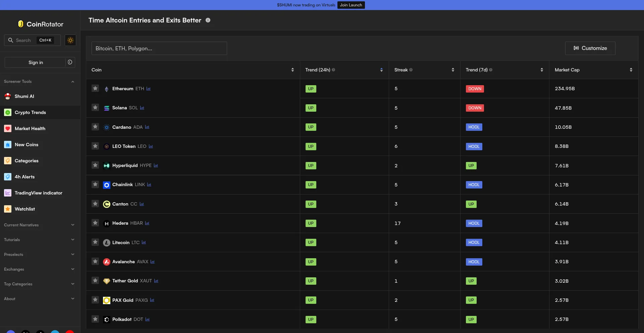Open the Canton chart icon
This screenshot has width=644, height=333.
pyautogui.click(x=142, y=204)
